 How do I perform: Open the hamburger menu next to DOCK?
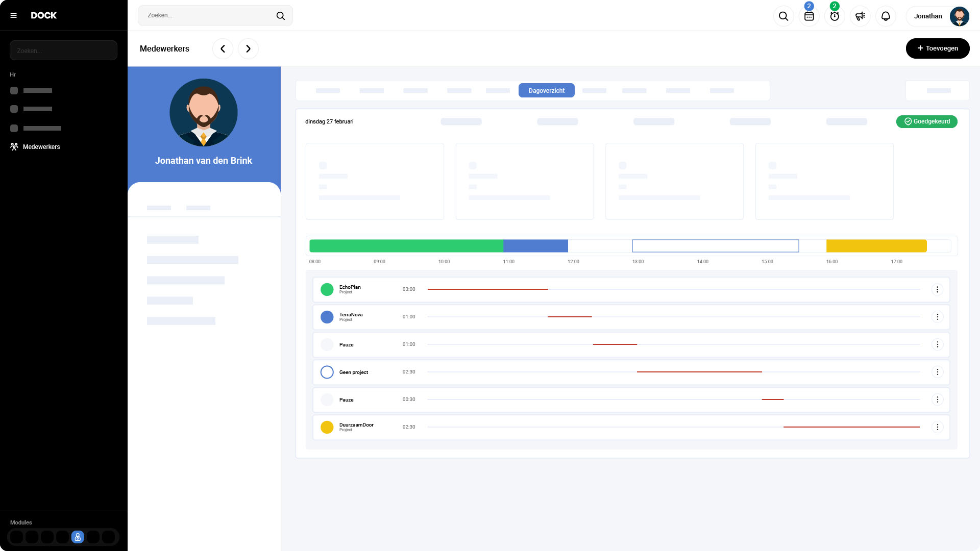click(14, 15)
